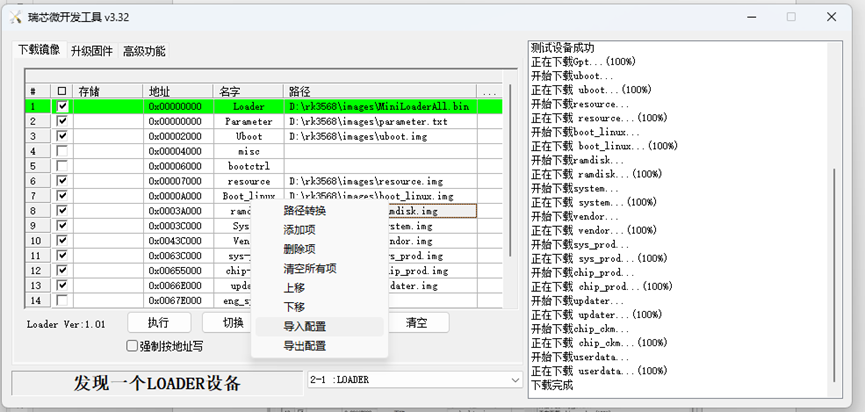Click the misc name cell

coord(248,151)
